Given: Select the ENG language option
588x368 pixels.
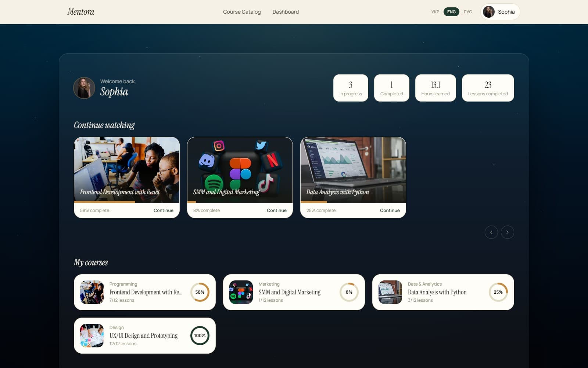Looking at the screenshot, I should pos(451,12).
